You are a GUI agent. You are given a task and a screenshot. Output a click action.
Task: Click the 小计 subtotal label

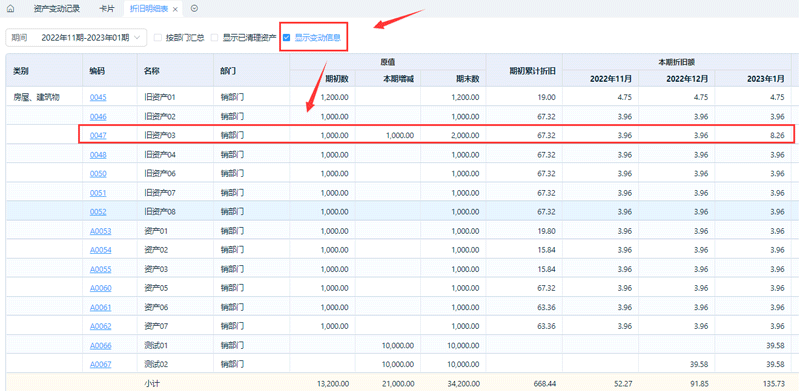(x=152, y=383)
